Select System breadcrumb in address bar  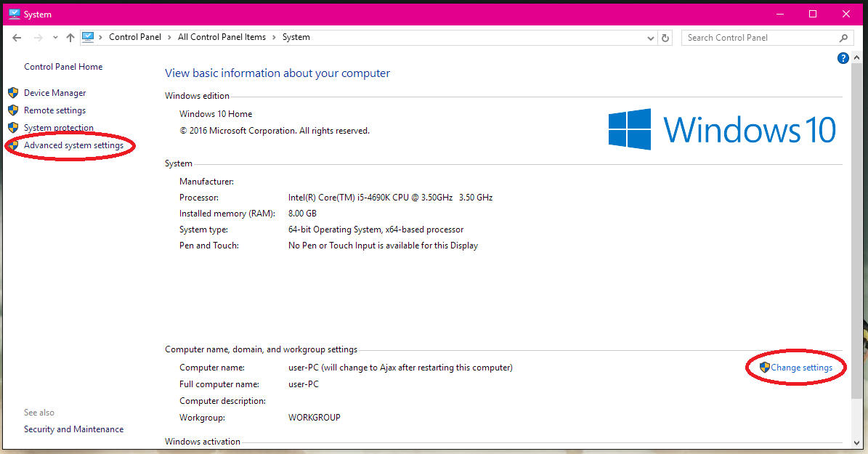click(x=296, y=37)
